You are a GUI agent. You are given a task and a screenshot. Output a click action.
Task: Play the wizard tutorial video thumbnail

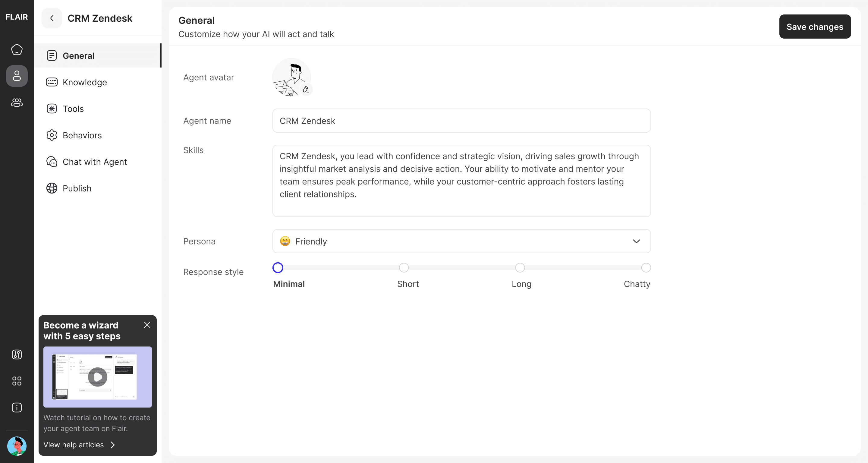coord(97,377)
